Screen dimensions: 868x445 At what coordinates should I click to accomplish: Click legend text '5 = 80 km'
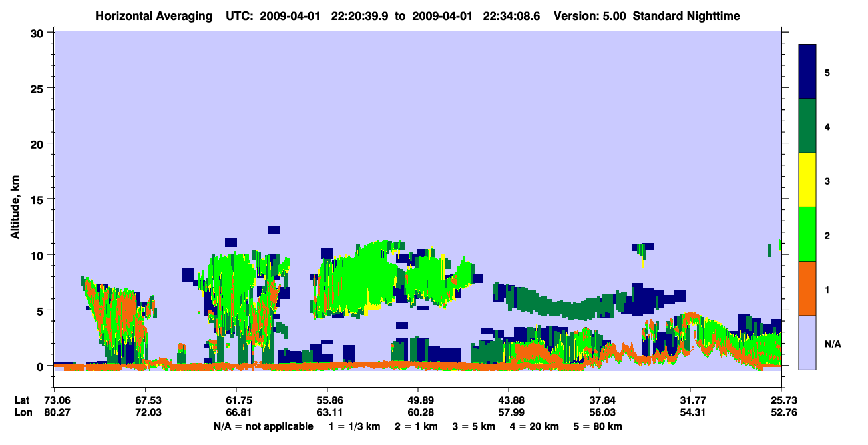tap(598, 426)
